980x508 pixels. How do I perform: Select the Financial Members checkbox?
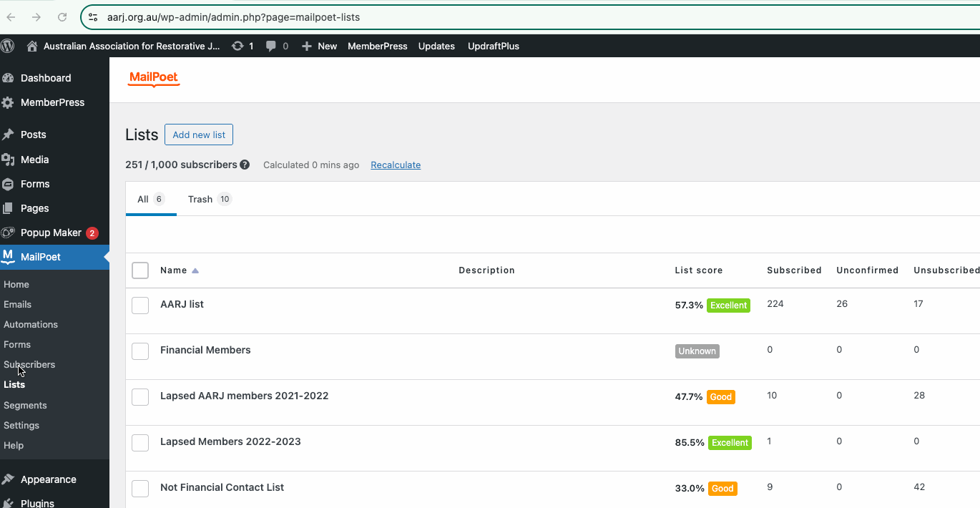click(x=140, y=351)
